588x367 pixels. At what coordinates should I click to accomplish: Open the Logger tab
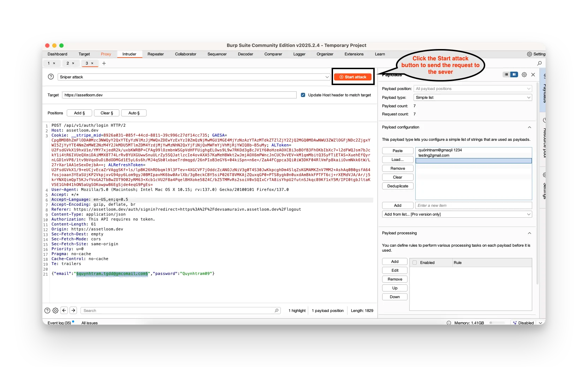tap(299, 54)
